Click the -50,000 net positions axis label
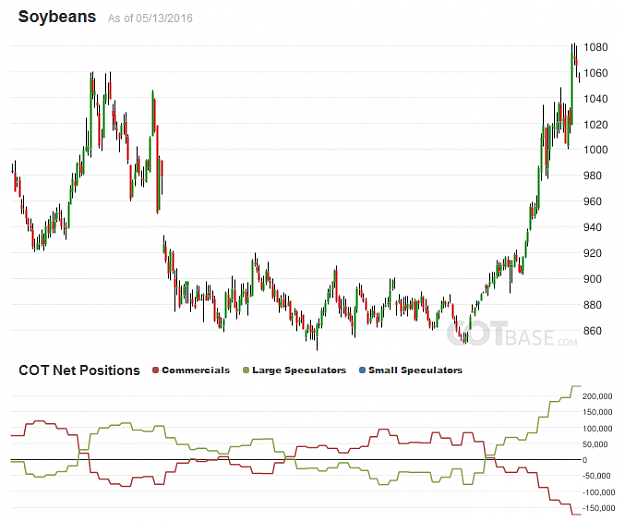The height and width of the screenshot is (522, 625). click(596, 476)
